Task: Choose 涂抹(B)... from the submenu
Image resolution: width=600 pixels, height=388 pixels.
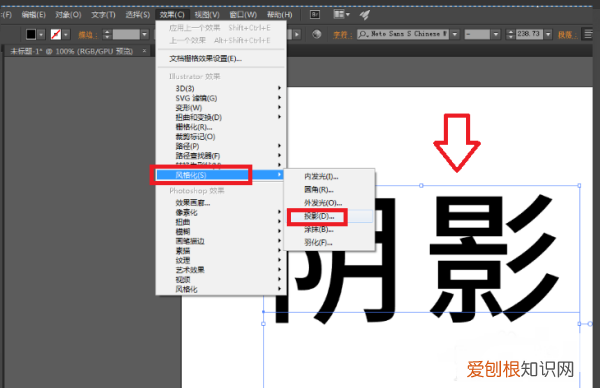Action: [x=329, y=229]
